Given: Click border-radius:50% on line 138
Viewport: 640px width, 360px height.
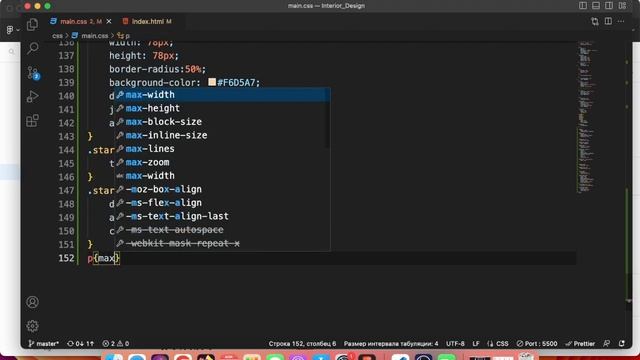Looking at the screenshot, I should coord(158,69).
